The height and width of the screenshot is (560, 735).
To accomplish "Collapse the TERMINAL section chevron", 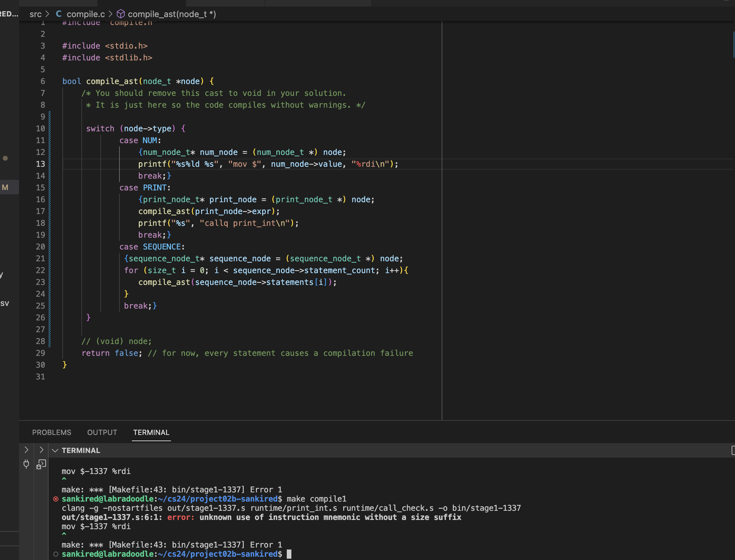I will coord(55,450).
